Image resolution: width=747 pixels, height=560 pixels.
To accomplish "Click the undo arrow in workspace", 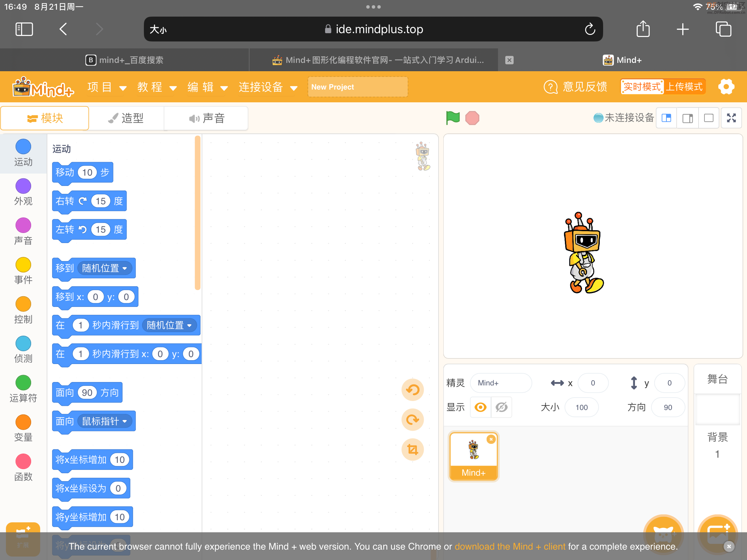I will [413, 390].
